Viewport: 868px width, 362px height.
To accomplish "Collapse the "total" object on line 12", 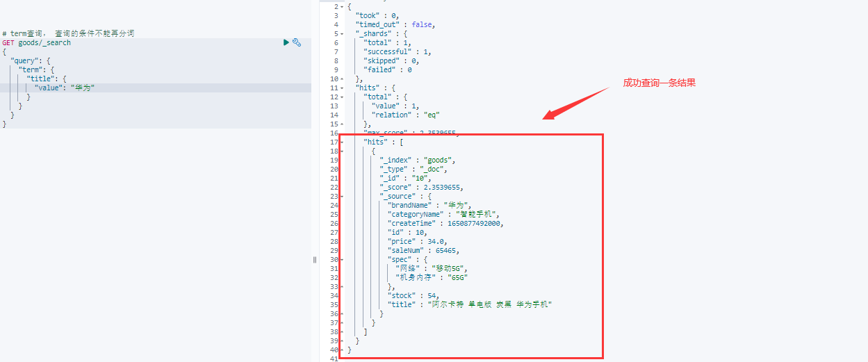I will [341, 97].
